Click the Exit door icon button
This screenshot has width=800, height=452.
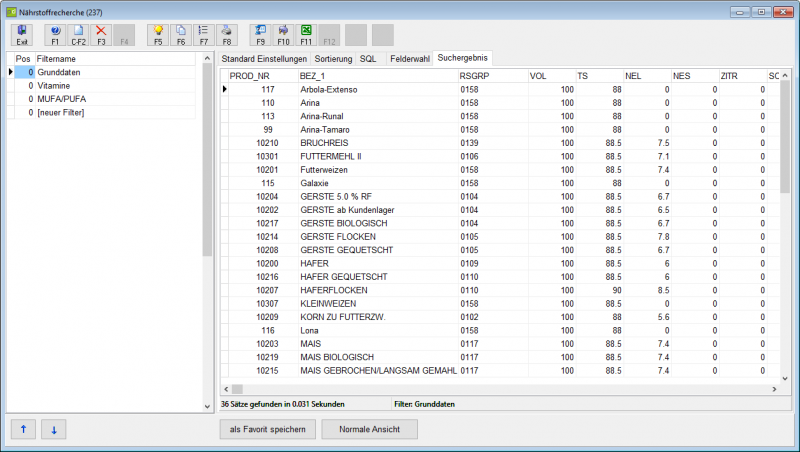click(22, 35)
